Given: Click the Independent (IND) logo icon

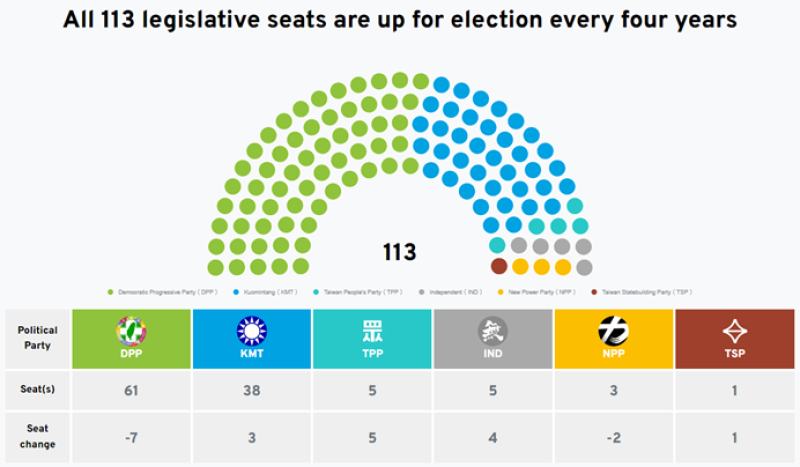Looking at the screenshot, I should tap(493, 330).
